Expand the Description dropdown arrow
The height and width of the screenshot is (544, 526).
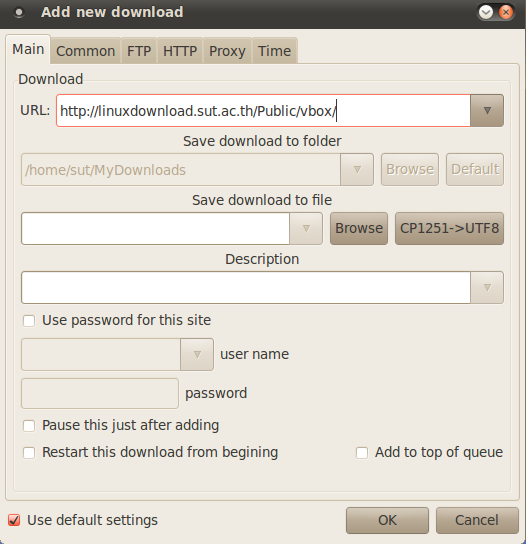tap(487, 287)
